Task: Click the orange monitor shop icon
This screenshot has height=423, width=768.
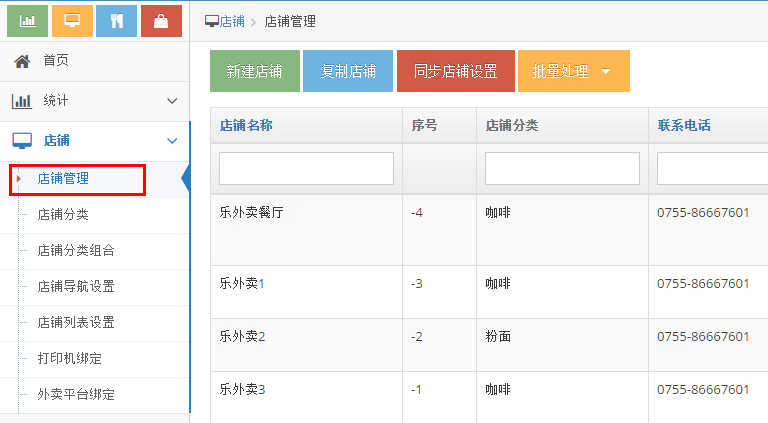Action: 72,21
